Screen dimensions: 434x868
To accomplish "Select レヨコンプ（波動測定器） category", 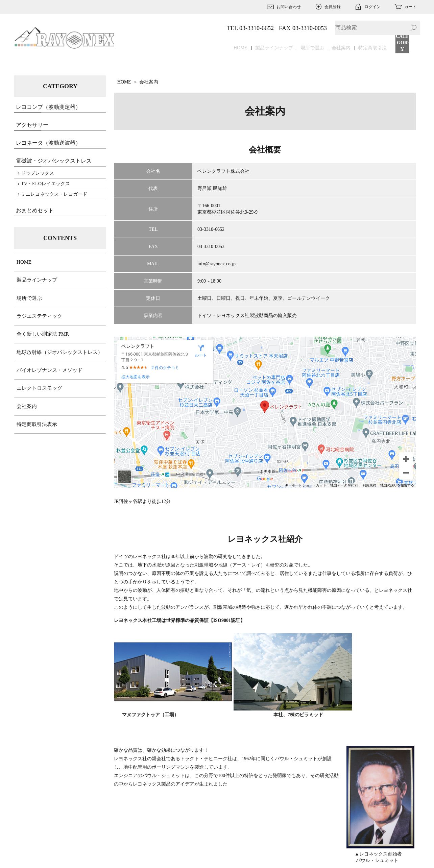I will [x=60, y=107].
